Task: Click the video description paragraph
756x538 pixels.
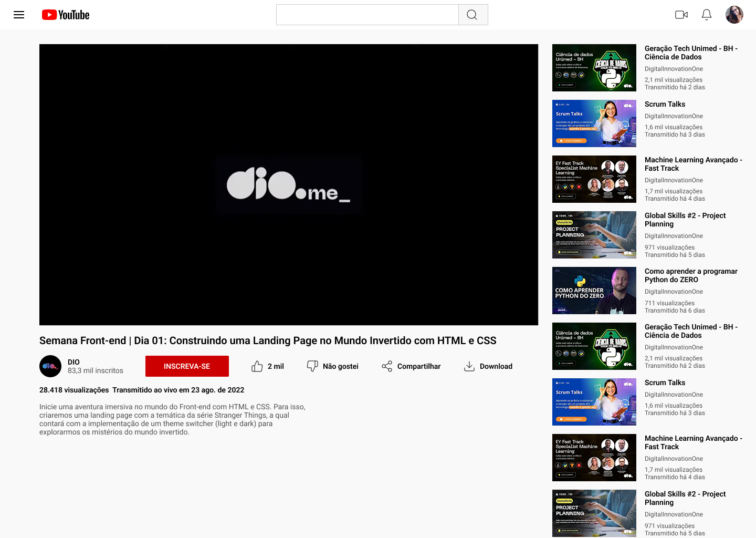Action: [172, 419]
